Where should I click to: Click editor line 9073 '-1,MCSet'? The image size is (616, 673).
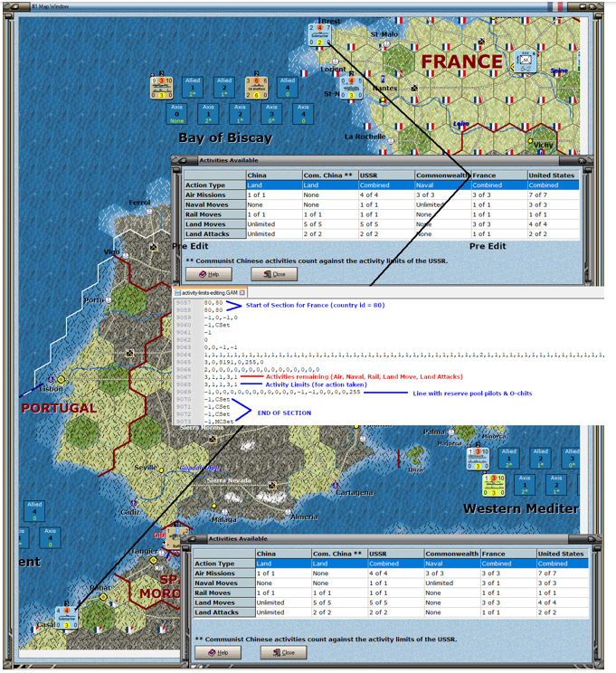[x=219, y=421]
